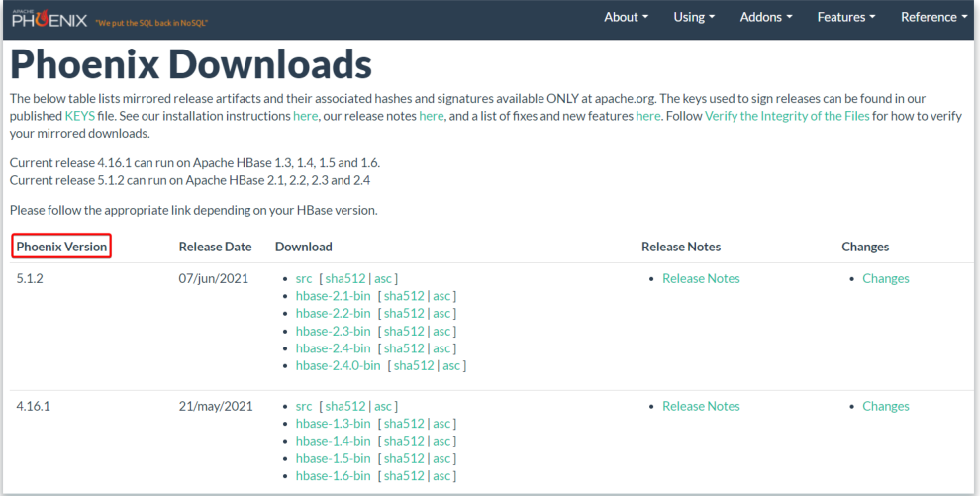Open the Using dropdown menu
The image size is (980, 496).
[x=694, y=18]
